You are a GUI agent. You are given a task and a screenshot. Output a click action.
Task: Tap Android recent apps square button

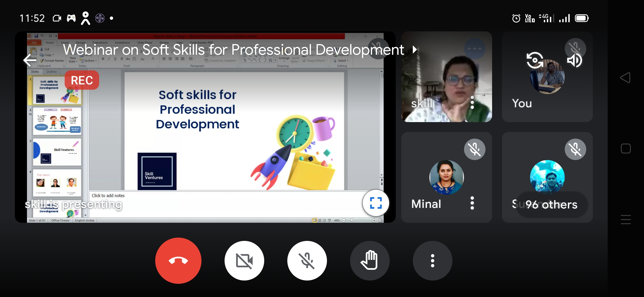[626, 148]
